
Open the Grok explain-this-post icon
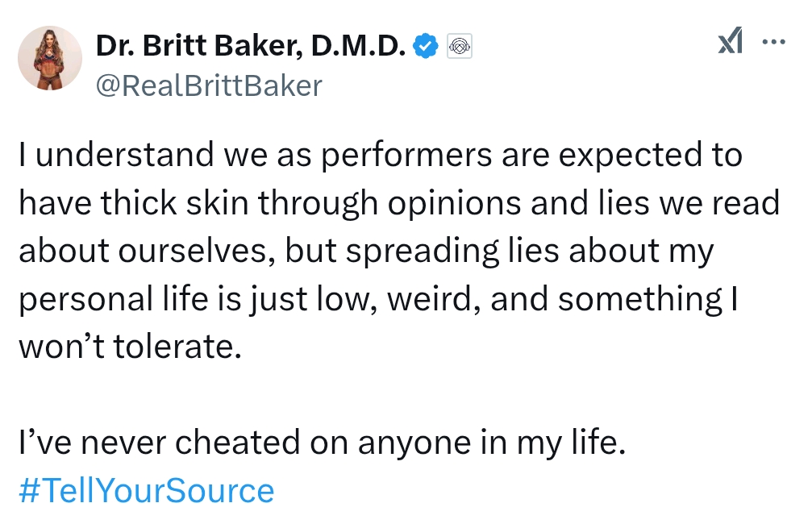click(731, 40)
